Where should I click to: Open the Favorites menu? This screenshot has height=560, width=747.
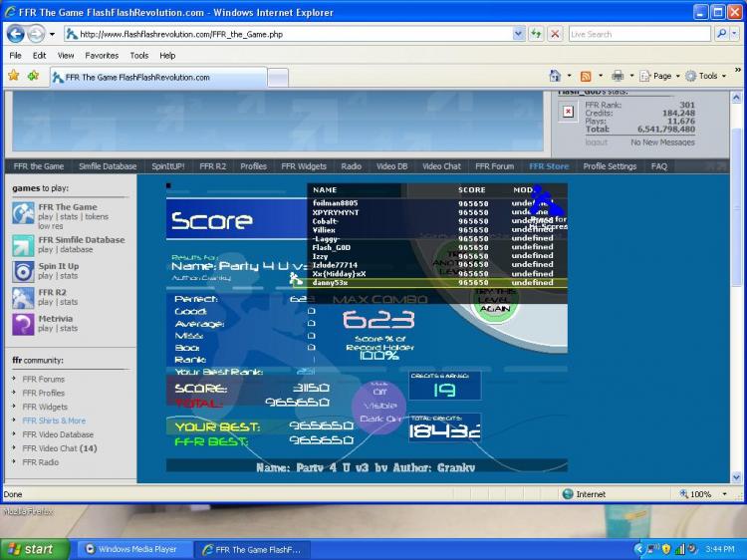coord(101,56)
